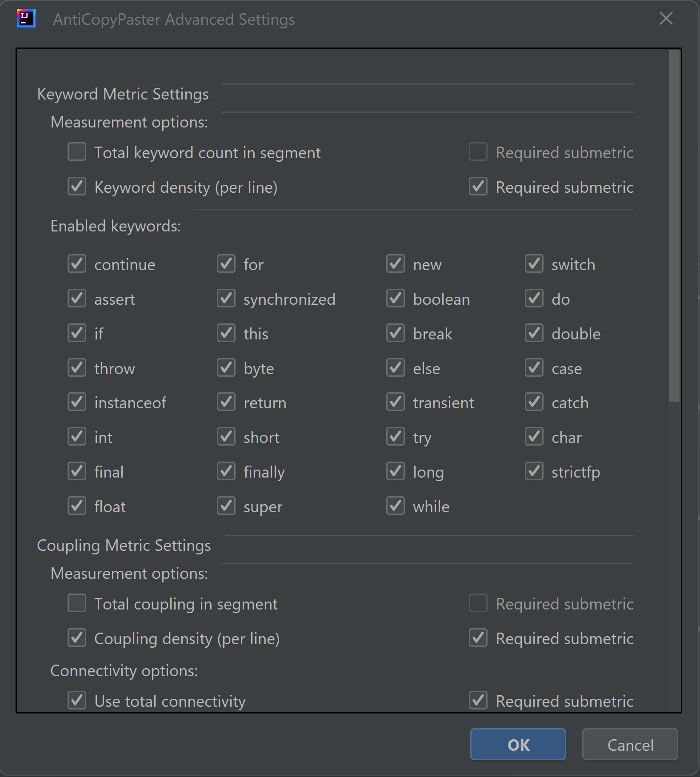Uncheck the 'strictfp' keyword

pyautogui.click(x=534, y=471)
